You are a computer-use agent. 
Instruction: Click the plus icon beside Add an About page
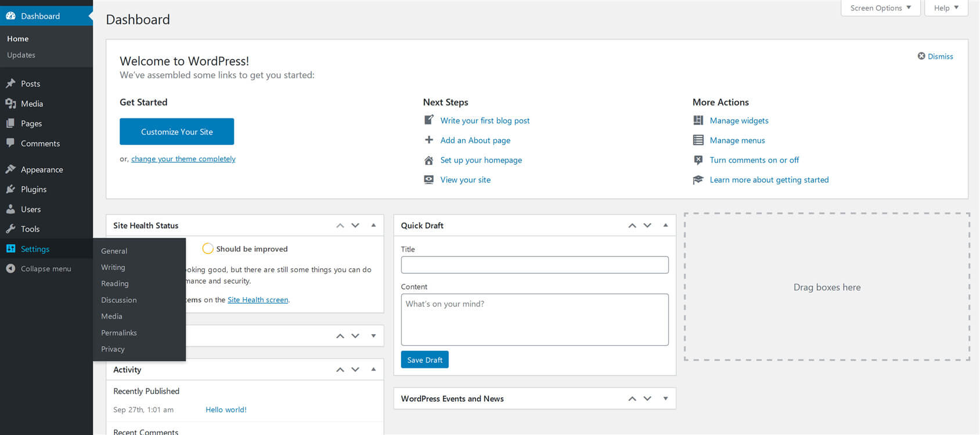click(429, 140)
